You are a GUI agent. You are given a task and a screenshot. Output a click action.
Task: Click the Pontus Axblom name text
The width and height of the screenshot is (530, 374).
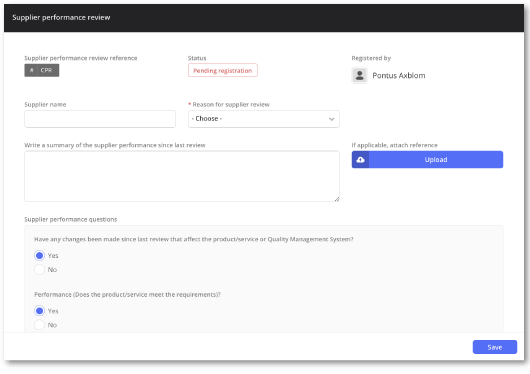point(399,75)
